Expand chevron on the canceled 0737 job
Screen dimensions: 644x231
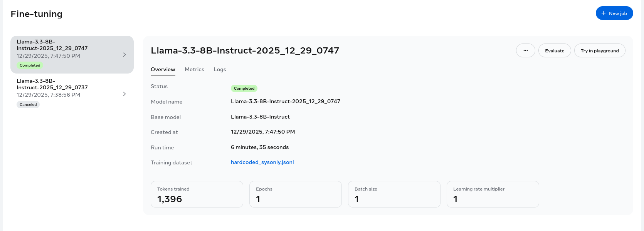tap(124, 94)
